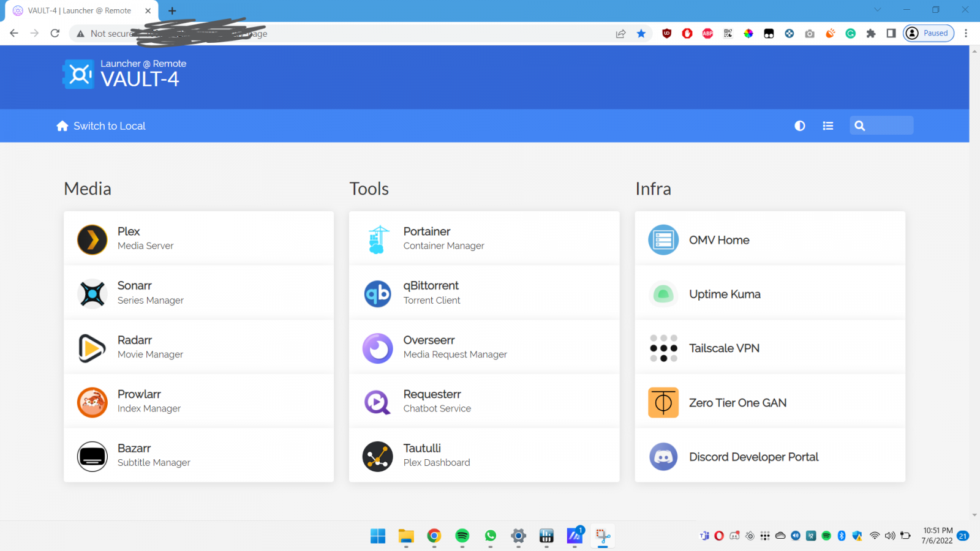Image resolution: width=980 pixels, height=551 pixels.
Task: Open the Prowlarr icon
Action: 92,402
